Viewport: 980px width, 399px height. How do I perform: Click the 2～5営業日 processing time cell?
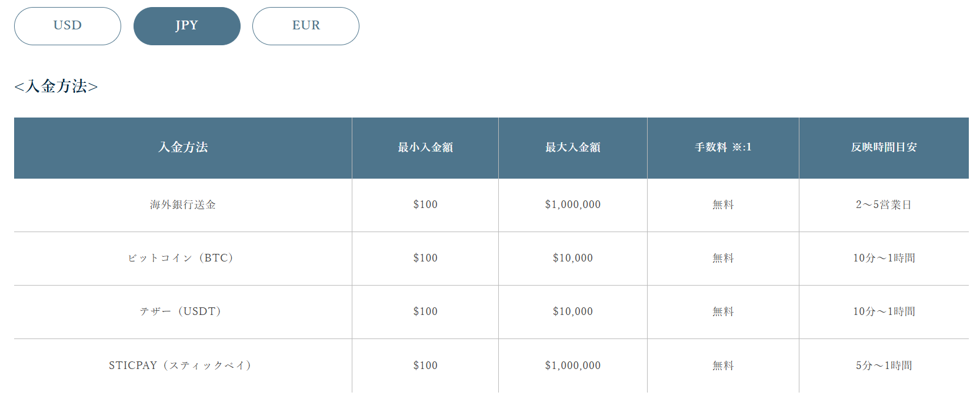point(884,204)
